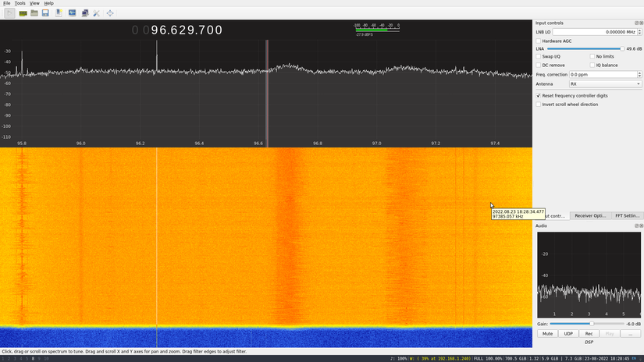Click the save waterfall screenshot icon
Viewport: 644px width, 362px height.
point(72,13)
